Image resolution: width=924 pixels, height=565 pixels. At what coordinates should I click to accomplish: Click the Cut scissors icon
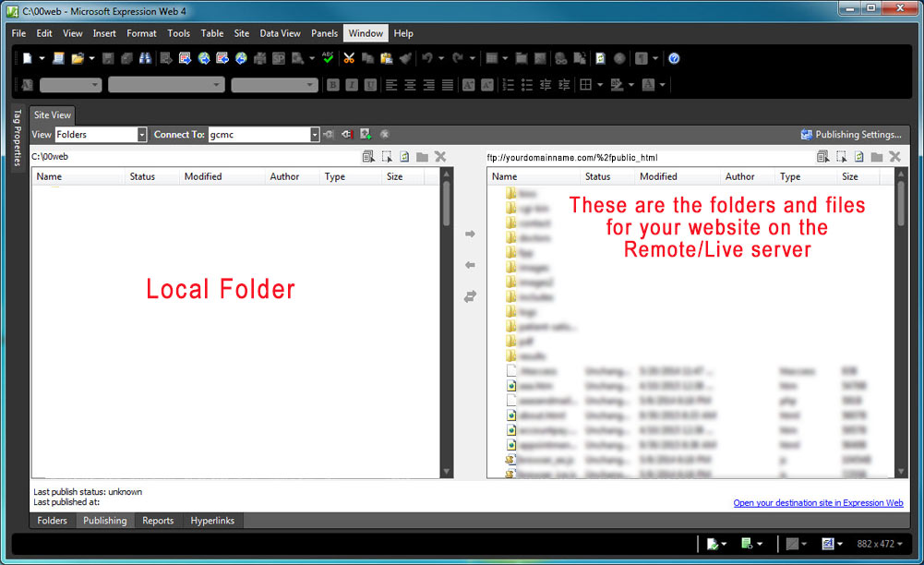[x=349, y=58]
